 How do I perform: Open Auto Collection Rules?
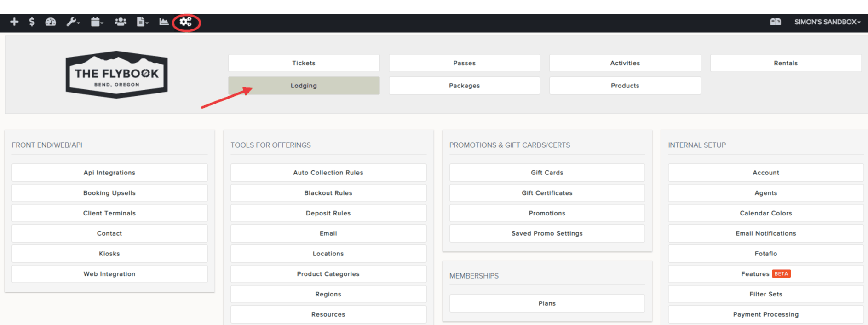328,173
